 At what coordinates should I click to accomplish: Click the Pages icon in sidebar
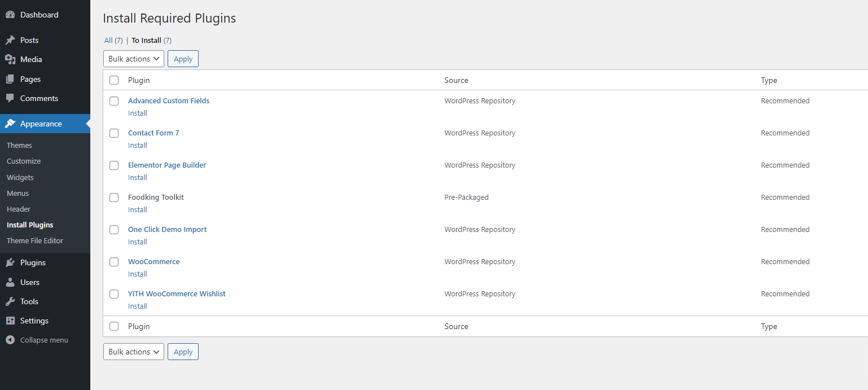coord(10,79)
